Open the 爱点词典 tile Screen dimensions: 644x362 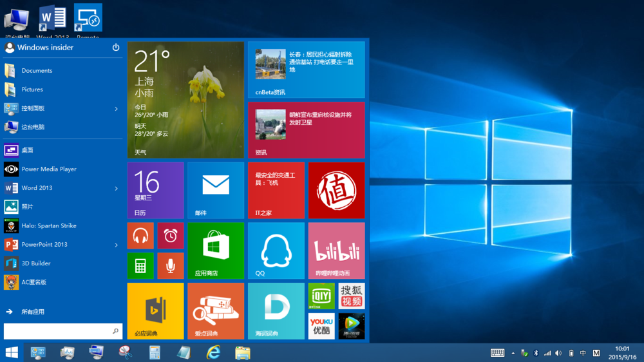pyautogui.click(x=216, y=311)
